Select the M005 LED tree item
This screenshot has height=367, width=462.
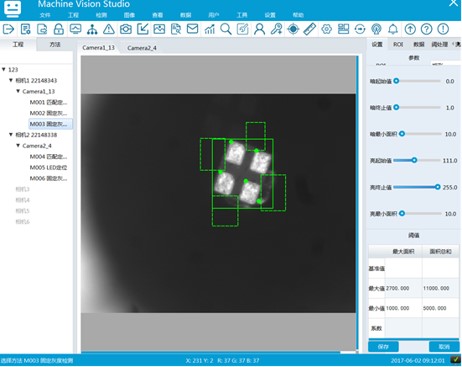click(48, 167)
